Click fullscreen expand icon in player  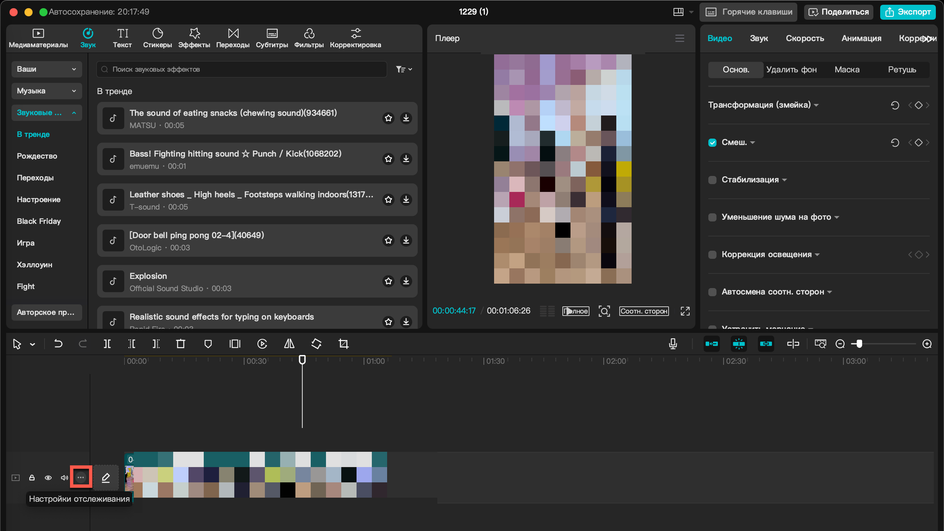685,311
